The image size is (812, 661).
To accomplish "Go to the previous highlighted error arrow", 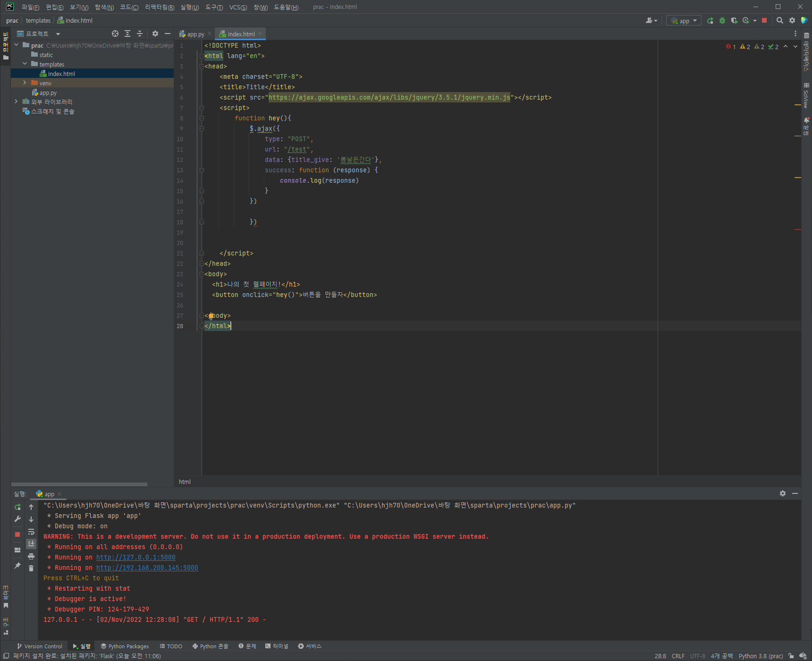I will (x=786, y=46).
